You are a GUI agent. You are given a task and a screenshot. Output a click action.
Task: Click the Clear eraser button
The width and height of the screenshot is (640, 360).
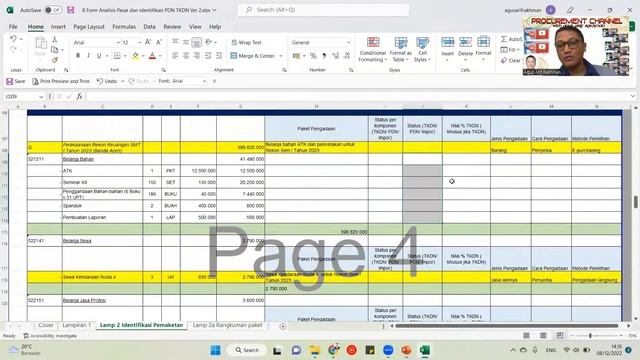[x=510, y=60]
